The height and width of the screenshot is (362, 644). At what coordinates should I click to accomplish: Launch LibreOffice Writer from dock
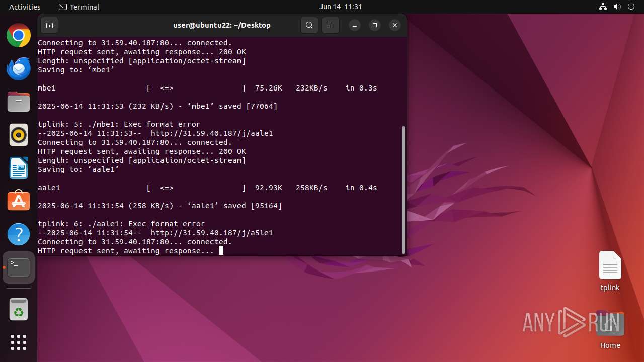click(x=19, y=168)
